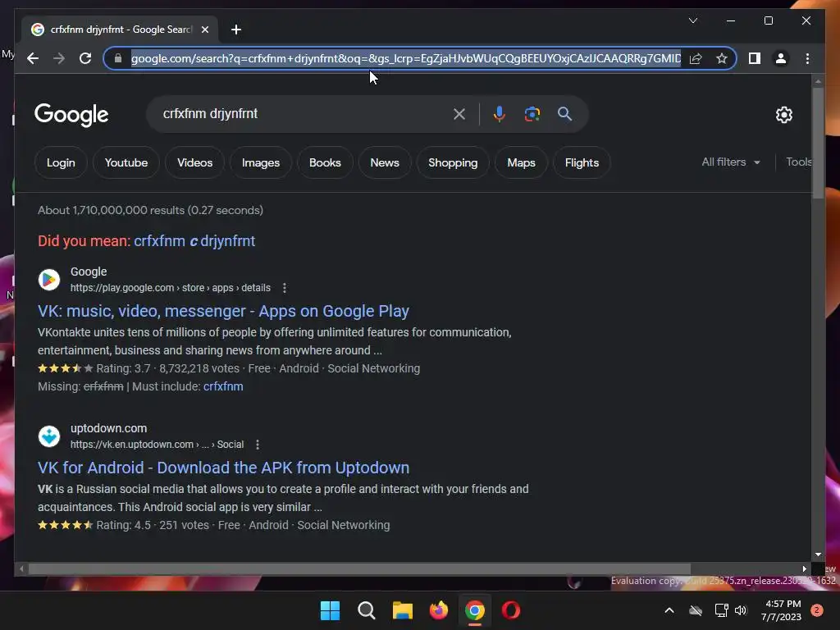Screen dimensions: 840x630
Task: Launch Opera from the taskbar
Action: [511, 610]
